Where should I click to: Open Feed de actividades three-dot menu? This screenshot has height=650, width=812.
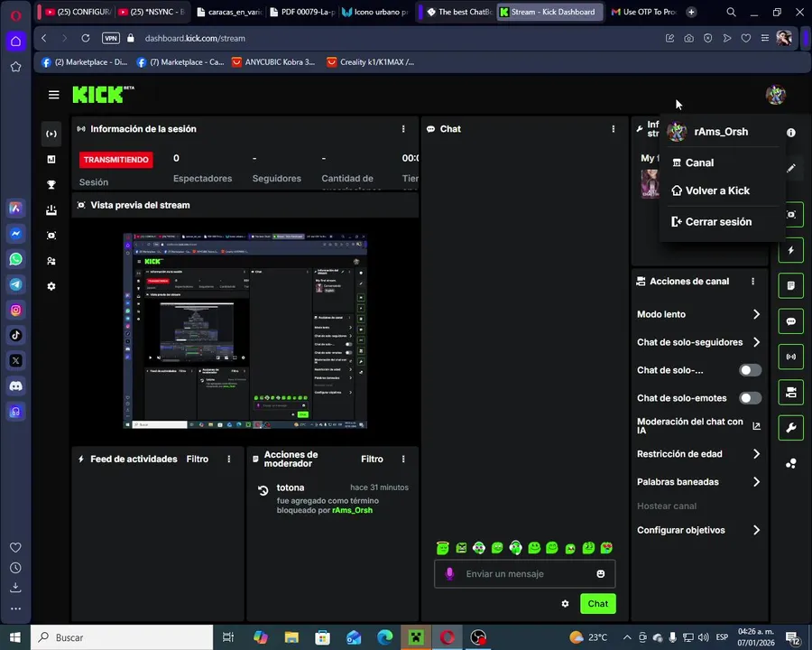coord(229,460)
